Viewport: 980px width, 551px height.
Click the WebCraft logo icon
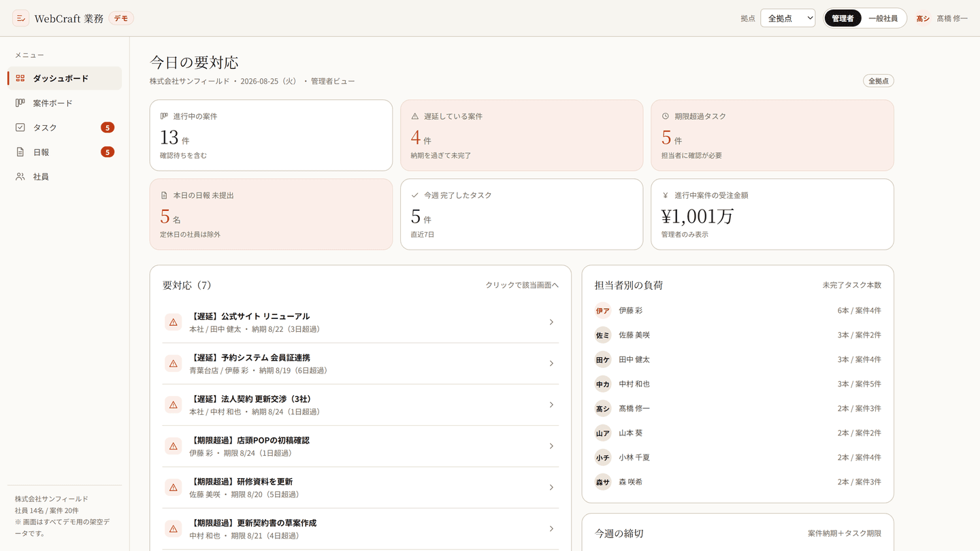coord(20,18)
